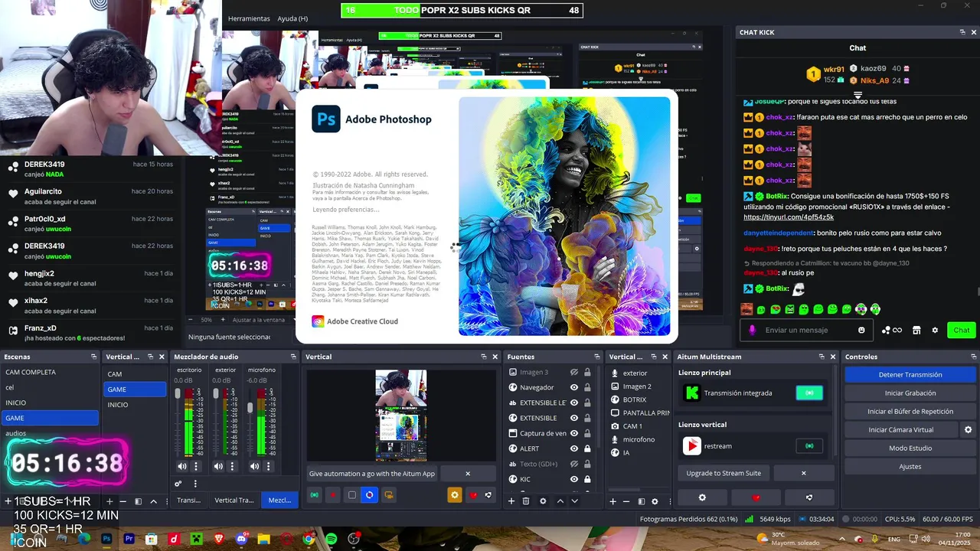The image size is (980, 551).
Task: Adjust microfono volume fader
Action: pos(250,408)
